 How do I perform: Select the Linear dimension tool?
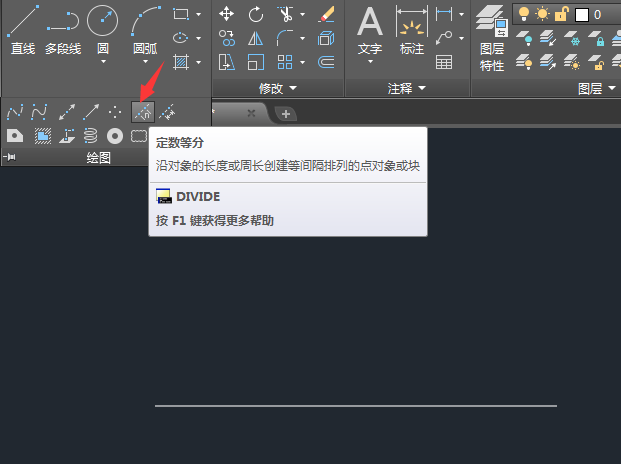(444, 14)
